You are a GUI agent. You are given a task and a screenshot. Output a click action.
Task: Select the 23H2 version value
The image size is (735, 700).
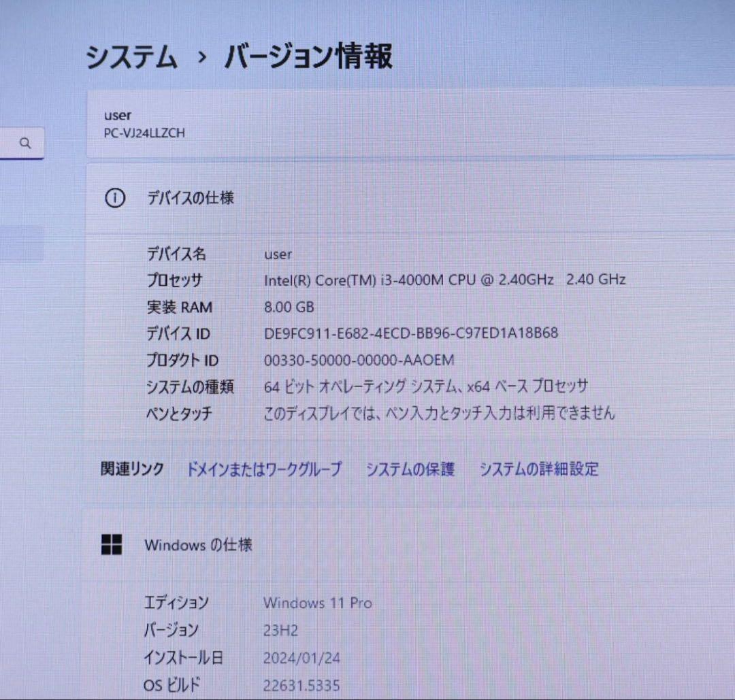click(280, 630)
